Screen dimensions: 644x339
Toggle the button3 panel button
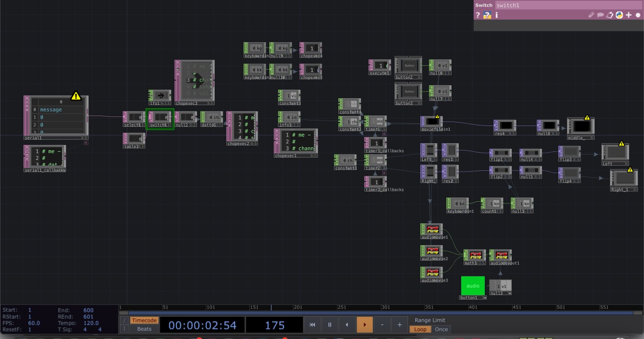409,92
